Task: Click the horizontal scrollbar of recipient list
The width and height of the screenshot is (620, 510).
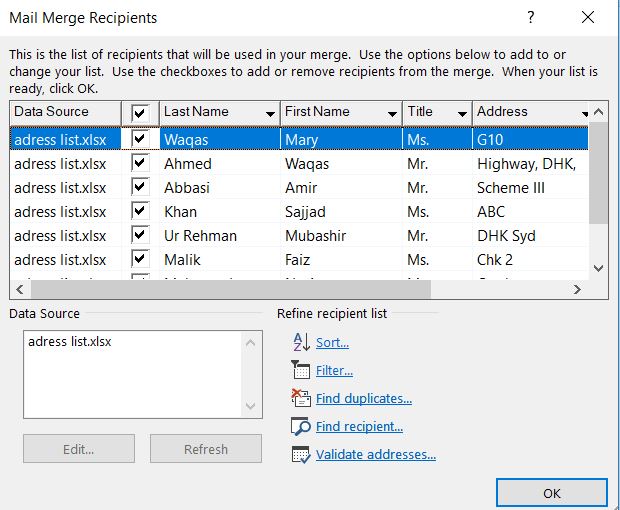Action: click(x=250, y=288)
